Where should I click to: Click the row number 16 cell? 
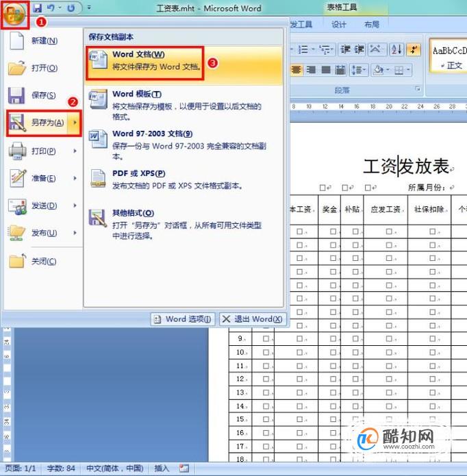pyautogui.click(x=240, y=433)
